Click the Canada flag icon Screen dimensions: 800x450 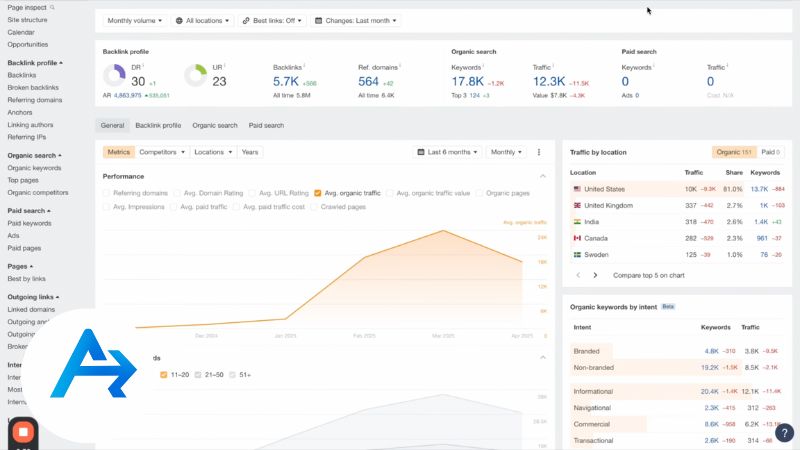tap(577, 238)
